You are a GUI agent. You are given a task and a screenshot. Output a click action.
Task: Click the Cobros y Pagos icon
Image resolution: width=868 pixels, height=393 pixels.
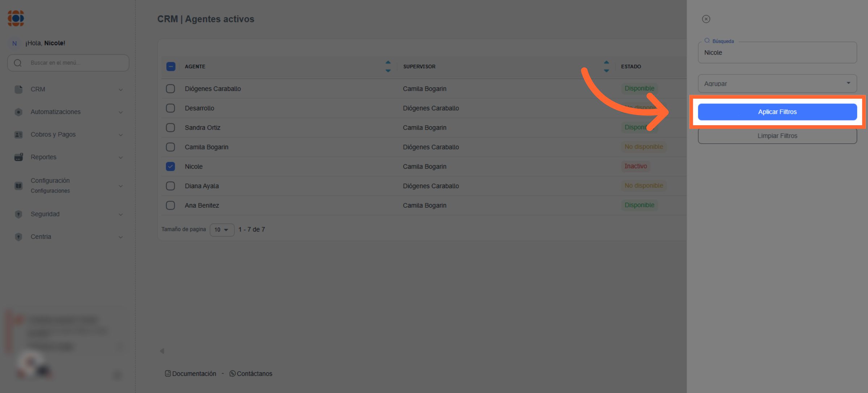18,135
